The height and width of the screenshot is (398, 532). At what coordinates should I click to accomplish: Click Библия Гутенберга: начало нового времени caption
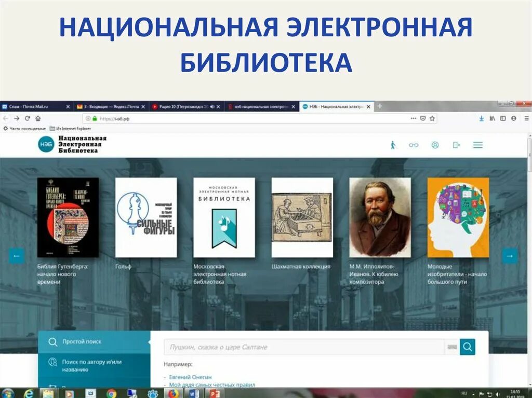pyautogui.click(x=63, y=274)
